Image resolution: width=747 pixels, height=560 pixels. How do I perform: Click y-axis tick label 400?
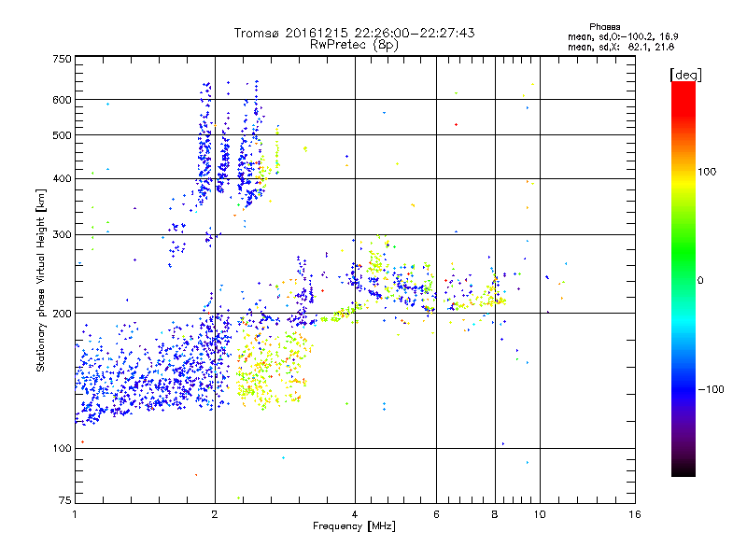click(63, 179)
